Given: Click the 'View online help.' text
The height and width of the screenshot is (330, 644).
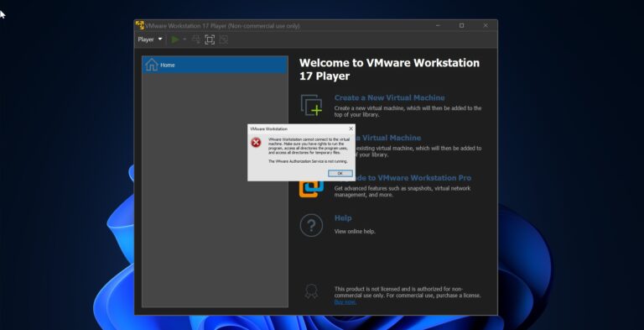Looking at the screenshot, I should point(355,231).
